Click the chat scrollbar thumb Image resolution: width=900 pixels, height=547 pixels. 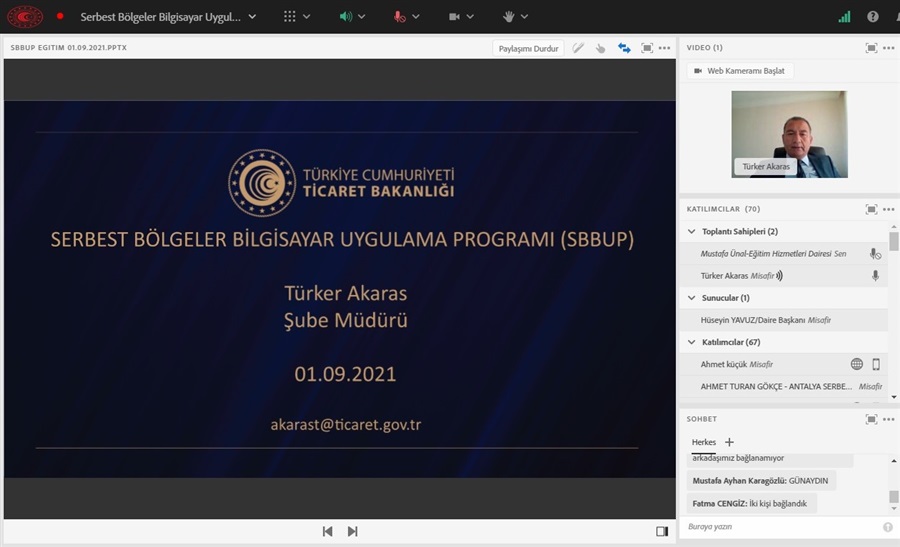pyautogui.click(x=894, y=496)
